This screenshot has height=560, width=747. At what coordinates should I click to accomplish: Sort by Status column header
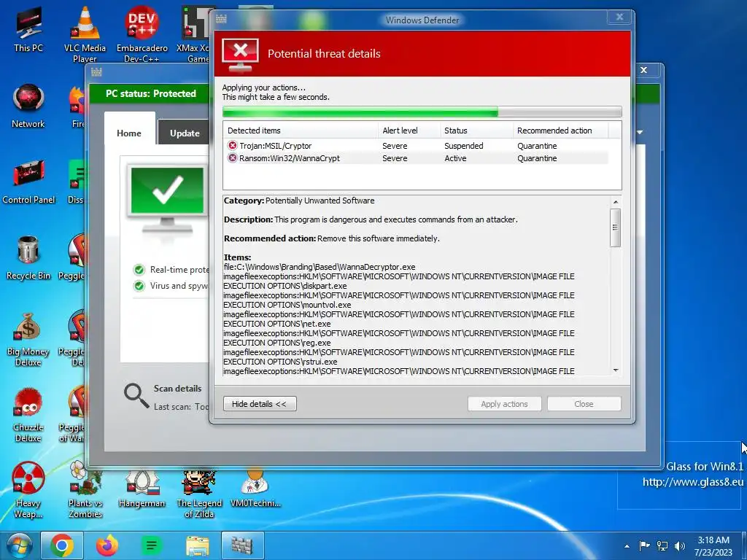(x=476, y=131)
